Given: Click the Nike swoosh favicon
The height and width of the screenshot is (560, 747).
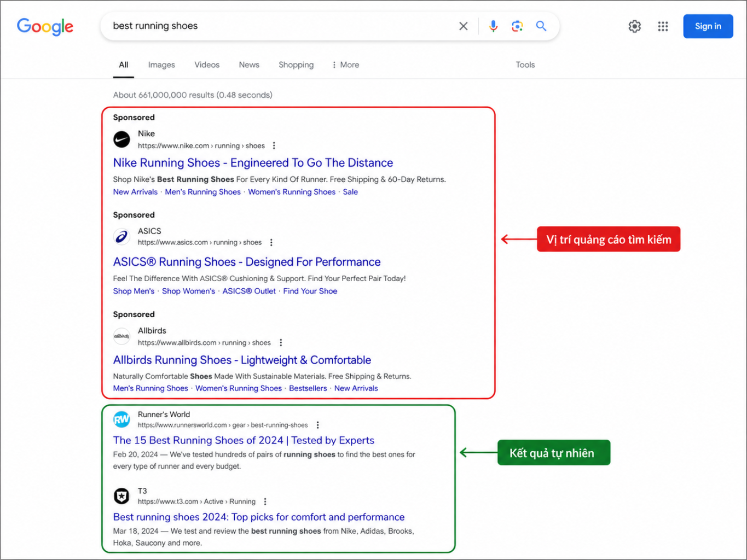Looking at the screenshot, I should click(121, 139).
